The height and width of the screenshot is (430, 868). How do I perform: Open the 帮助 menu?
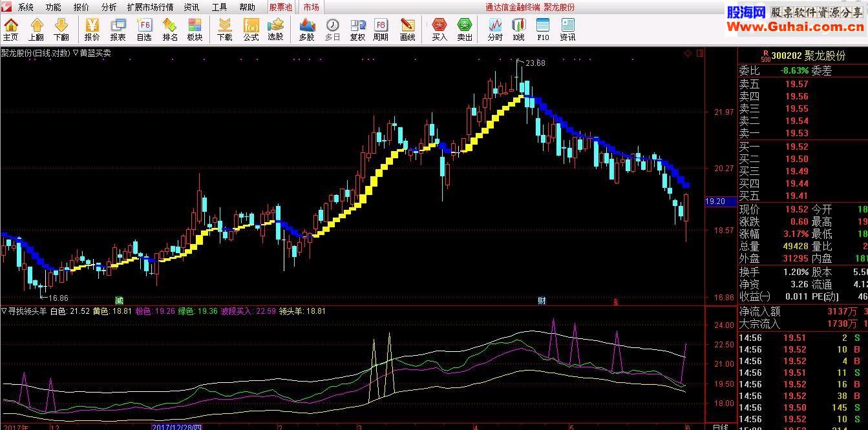248,8
